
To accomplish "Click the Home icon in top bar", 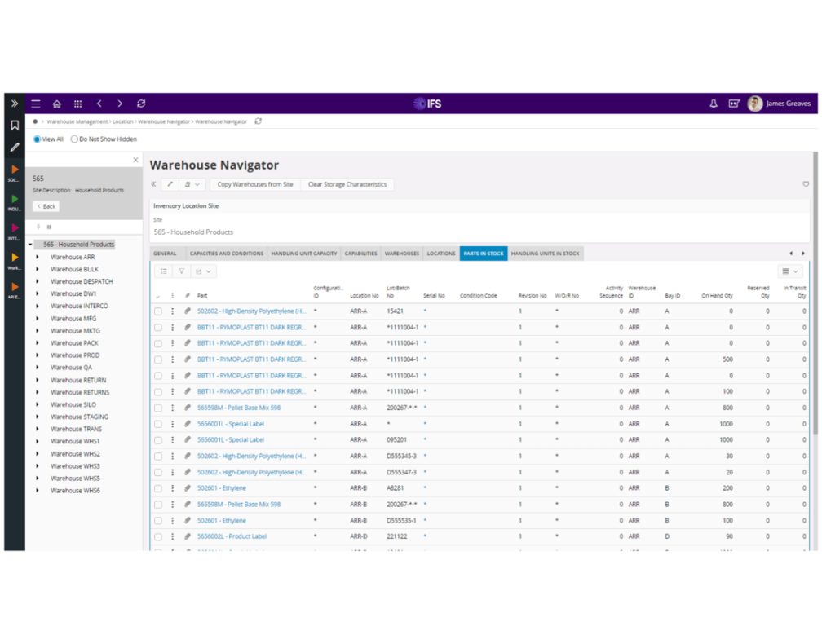I will [x=56, y=104].
